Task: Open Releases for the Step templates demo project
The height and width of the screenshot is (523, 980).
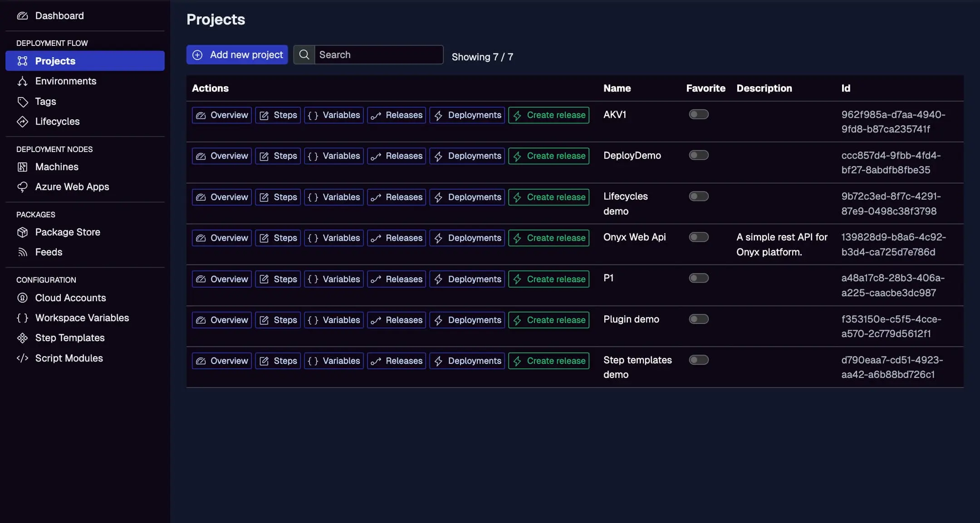Action: 396,361
